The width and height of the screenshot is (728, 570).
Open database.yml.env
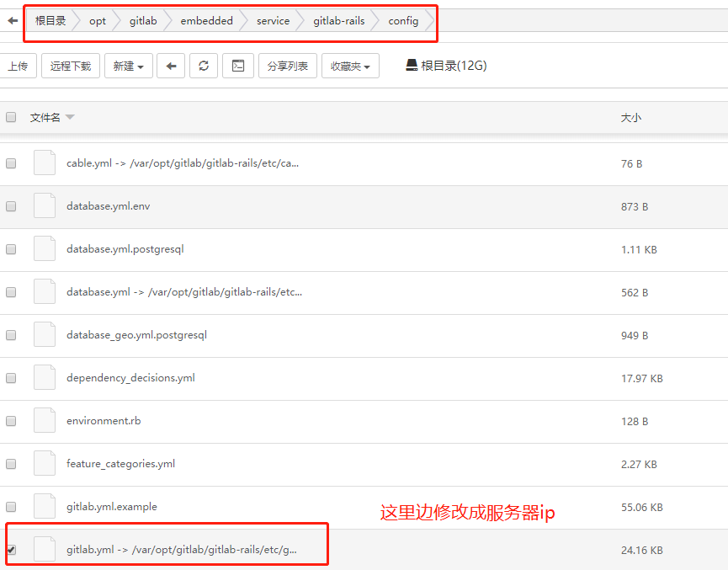[109, 205]
